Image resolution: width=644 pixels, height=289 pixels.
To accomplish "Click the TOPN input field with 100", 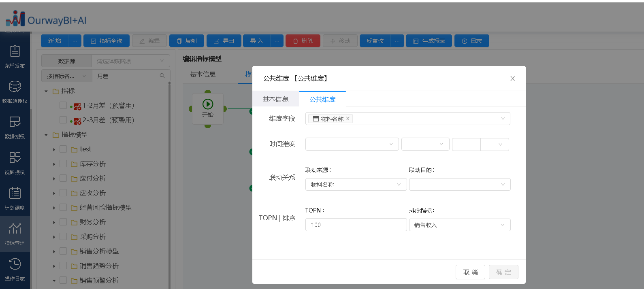I will click(356, 225).
